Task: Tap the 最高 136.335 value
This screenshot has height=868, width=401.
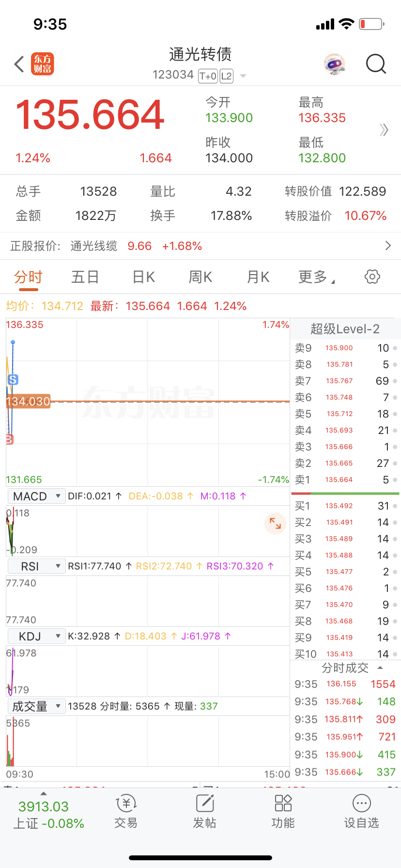Action: 322,118
